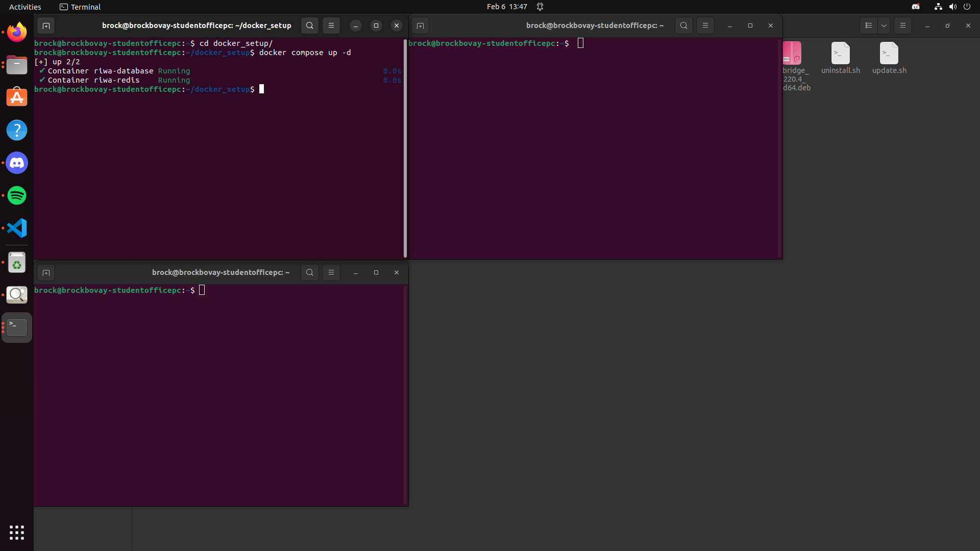Viewport: 980px width, 551px height.
Task: Focus the bottom terminal prompt
Action: [x=202, y=290]
